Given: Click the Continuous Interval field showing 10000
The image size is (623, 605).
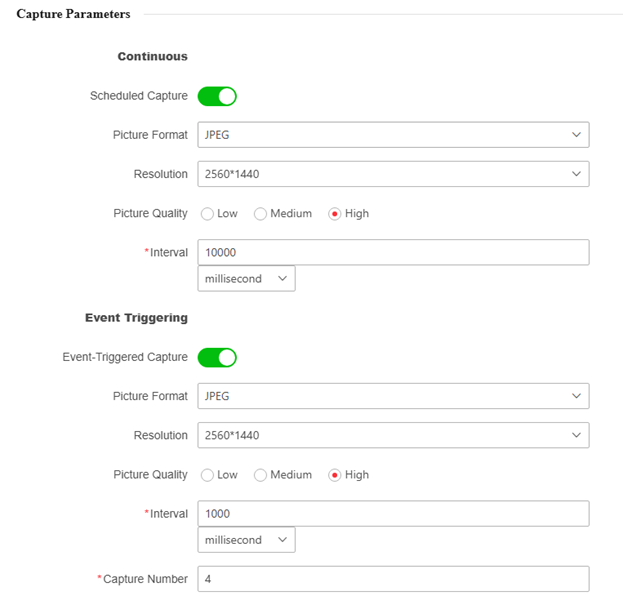Looking at the screenshot, I should tap(392, 252).
